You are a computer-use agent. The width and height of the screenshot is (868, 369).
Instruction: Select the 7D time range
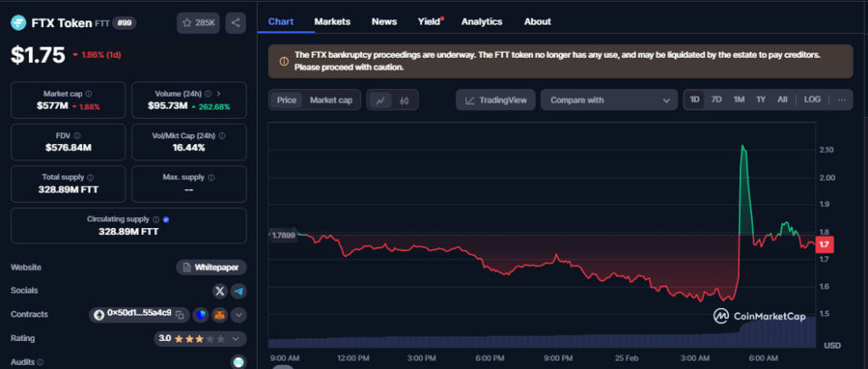point(716,99)
